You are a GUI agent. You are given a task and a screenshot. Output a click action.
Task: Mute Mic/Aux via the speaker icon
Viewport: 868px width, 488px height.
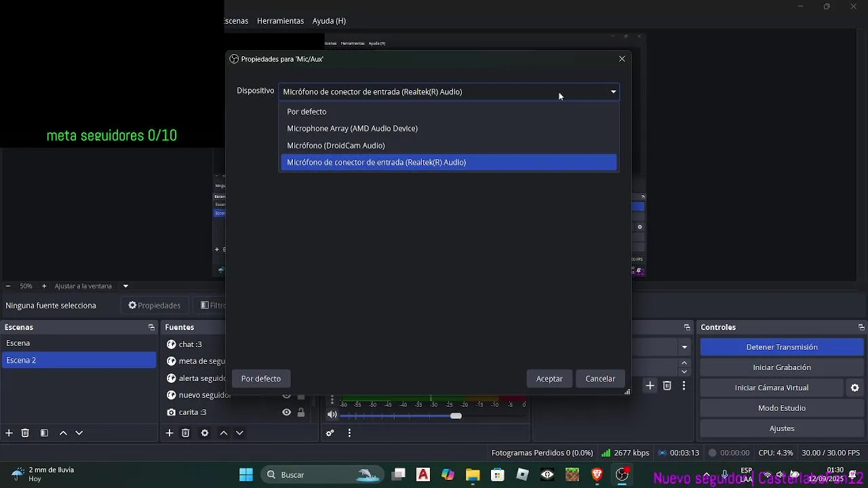coord(332,415)
